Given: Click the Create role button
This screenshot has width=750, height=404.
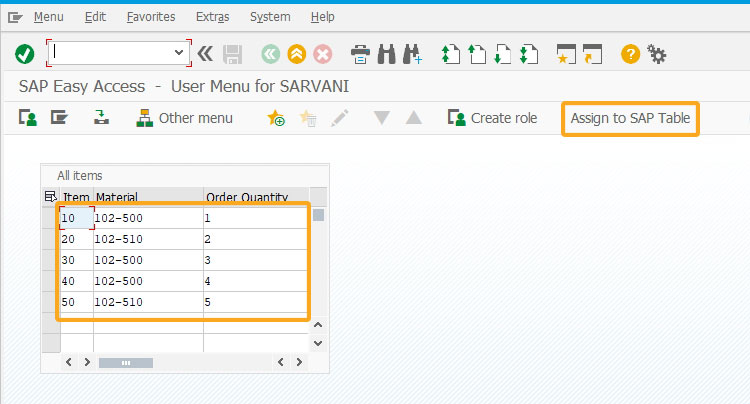Looking at the screenshot, I should coord(492,118).
